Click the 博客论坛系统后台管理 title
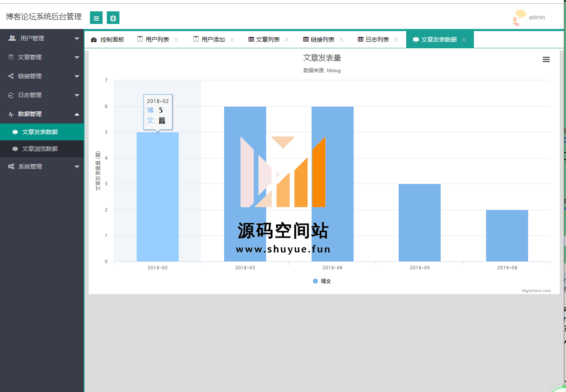Image resolution: width=566 pixels, height=392 pixels. click(44, 16)
